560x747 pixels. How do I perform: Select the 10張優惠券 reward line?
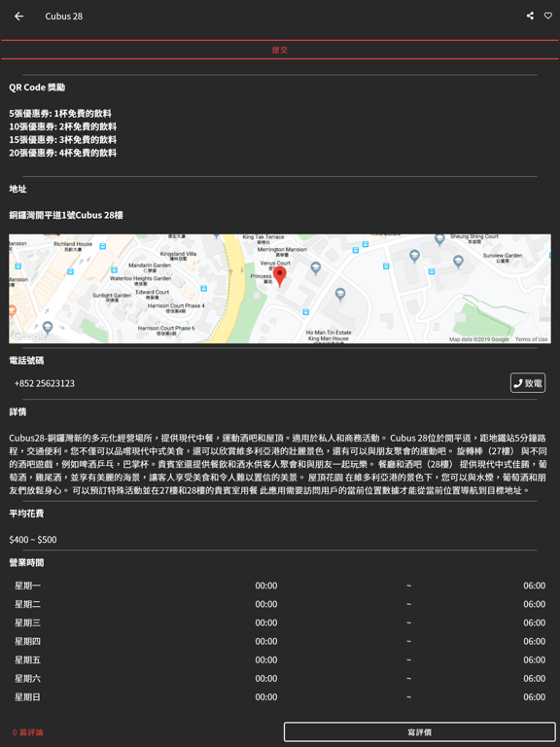pyautogui.click(x=63, y=126)
